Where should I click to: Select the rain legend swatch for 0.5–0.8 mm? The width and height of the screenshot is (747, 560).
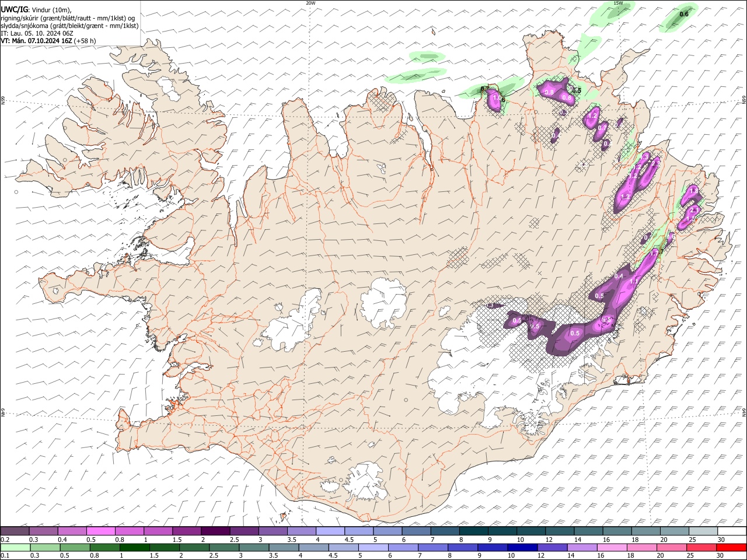[x=75, y=547]
